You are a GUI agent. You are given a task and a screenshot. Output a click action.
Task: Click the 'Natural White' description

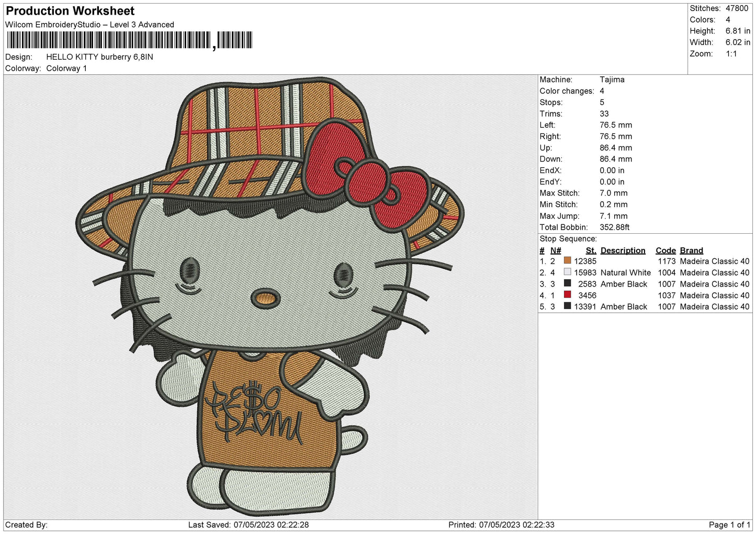(x=626, y=272)
